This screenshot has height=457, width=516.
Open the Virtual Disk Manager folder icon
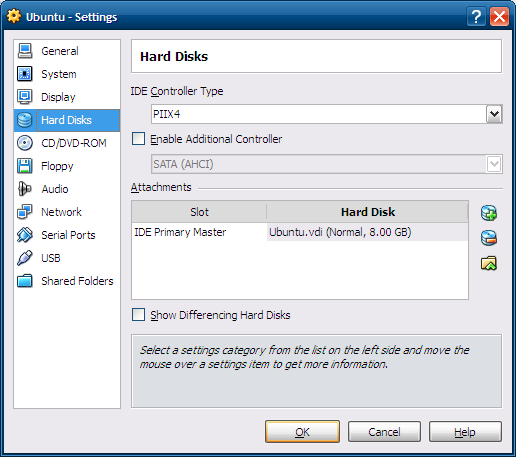pos(489,263)
